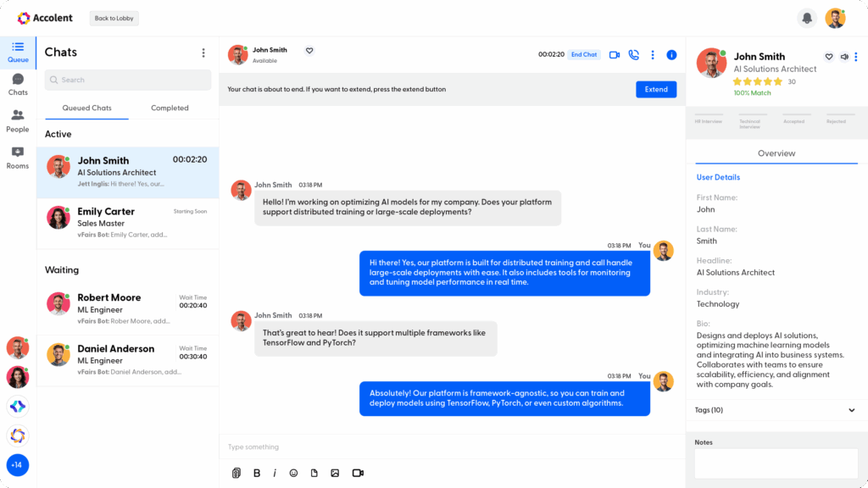This screenshot has width=868, height=488.
Task: Open the file attachment document icon
Action: (314, 473)
